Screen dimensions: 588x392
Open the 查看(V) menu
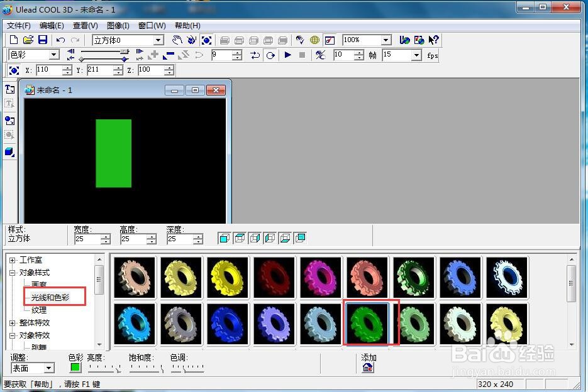(85, 26)
